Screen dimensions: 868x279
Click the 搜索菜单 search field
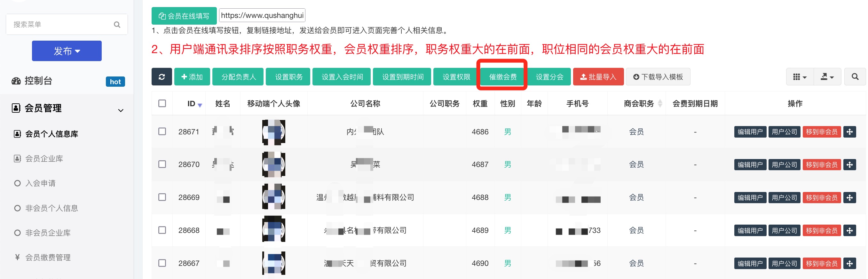[x=61, y=25]
